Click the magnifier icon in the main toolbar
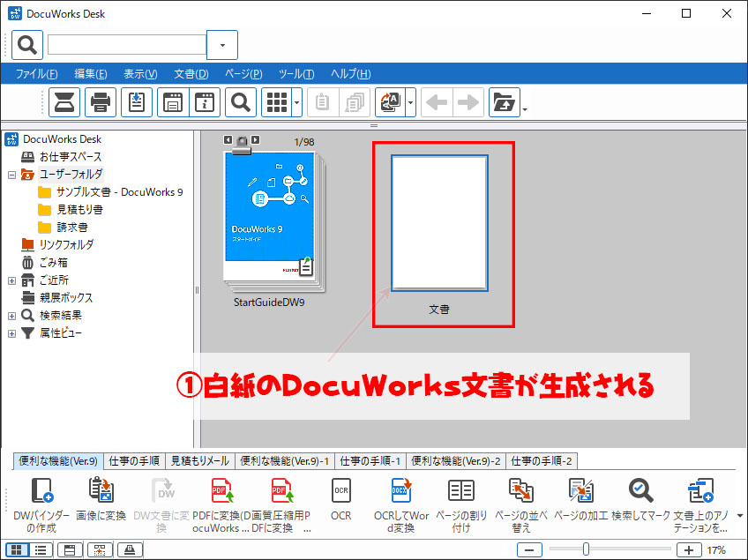 pyautogui.click(x=241, y=102)
